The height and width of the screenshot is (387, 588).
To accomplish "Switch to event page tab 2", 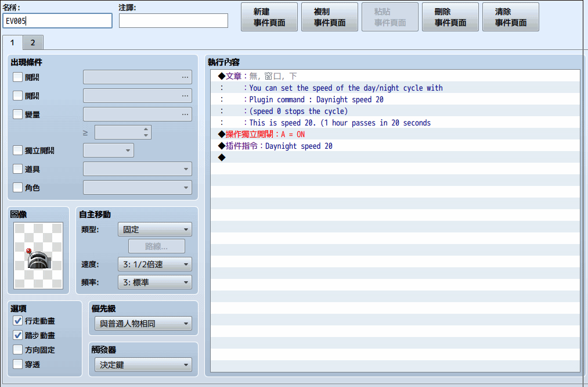I will 33,42.
